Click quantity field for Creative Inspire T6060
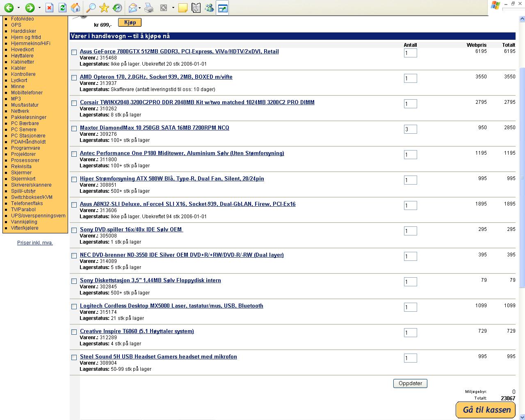525x420 pixels. tap(411, 333)
